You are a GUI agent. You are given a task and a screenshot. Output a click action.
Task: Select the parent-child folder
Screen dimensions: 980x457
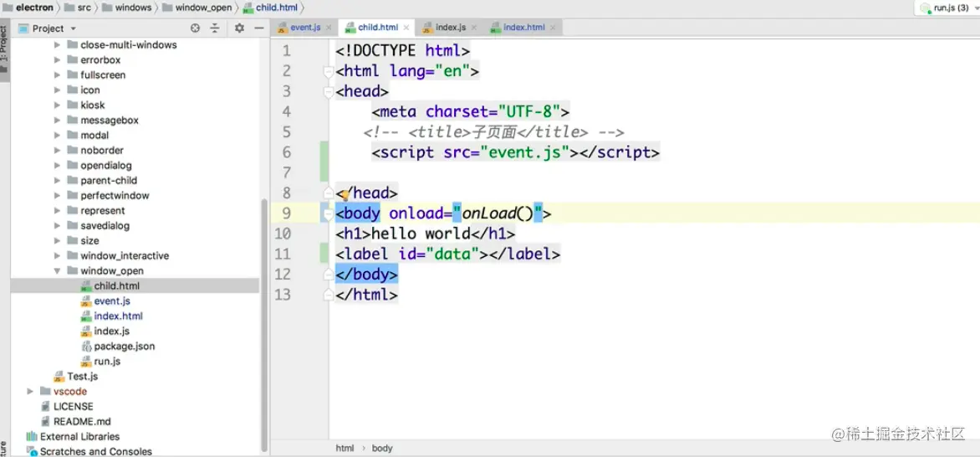[108, 180]
